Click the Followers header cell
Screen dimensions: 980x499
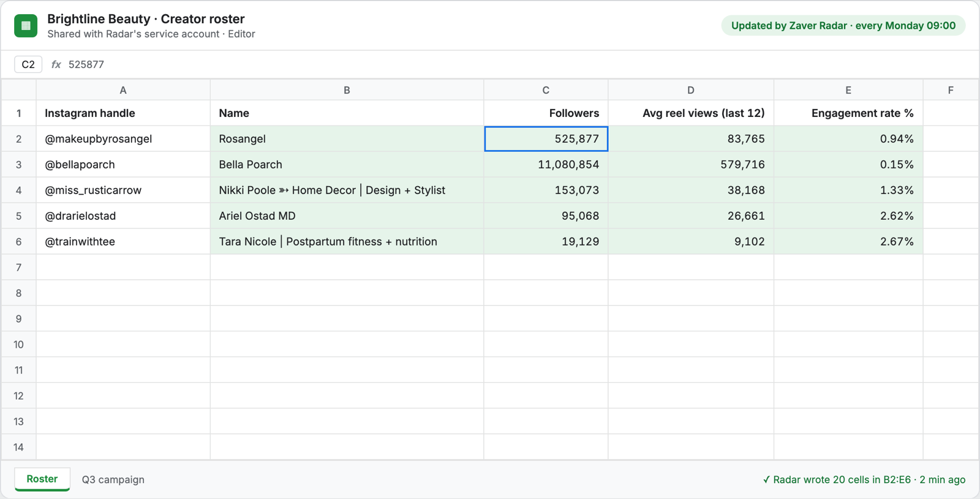(546, 113)
